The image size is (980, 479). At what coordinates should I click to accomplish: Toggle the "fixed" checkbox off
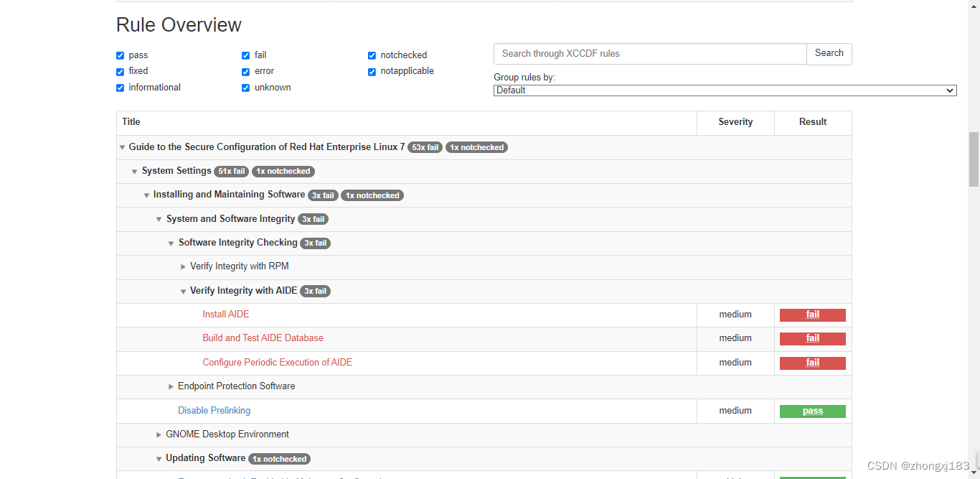point(120,71)
